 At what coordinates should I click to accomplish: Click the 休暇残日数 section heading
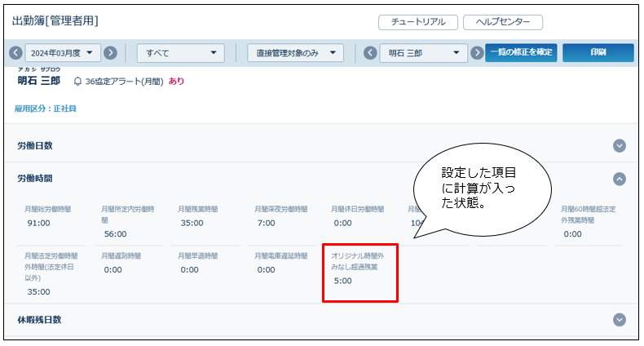pos(39,320)
